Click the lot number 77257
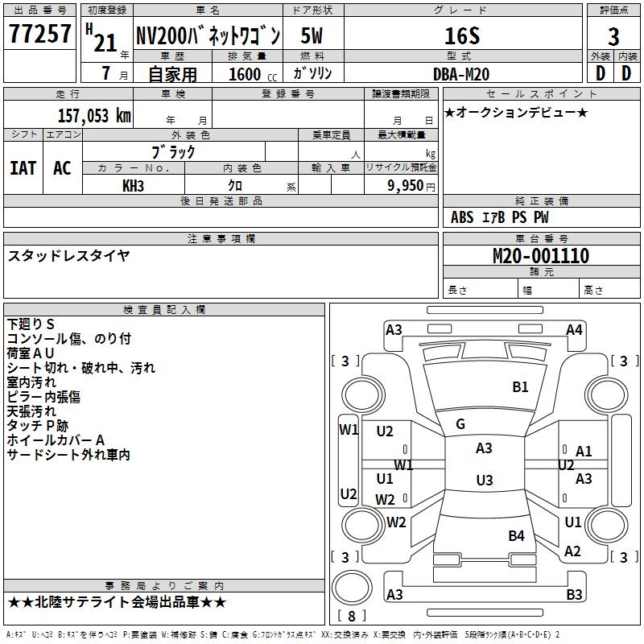The width and height of the screenshot is (644, 644). [39, 35]
